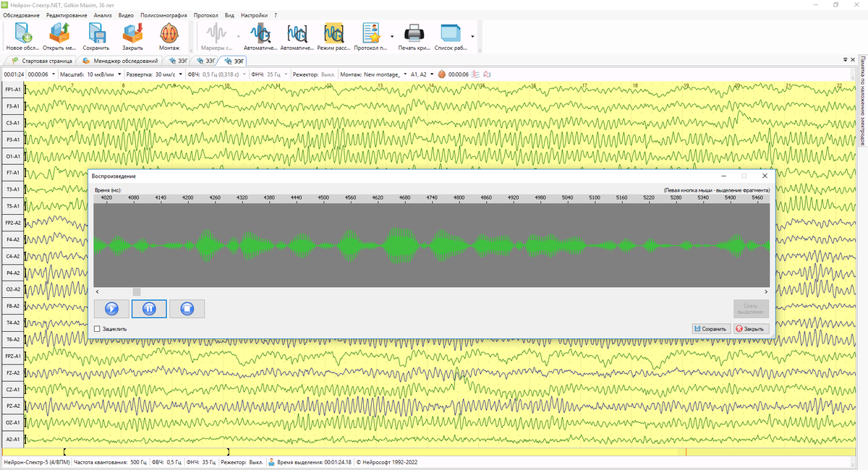Viewport: 868px width, 470px height.
Task: Expand the Протокол toolbar dropdown arrow
Action: 392,35
